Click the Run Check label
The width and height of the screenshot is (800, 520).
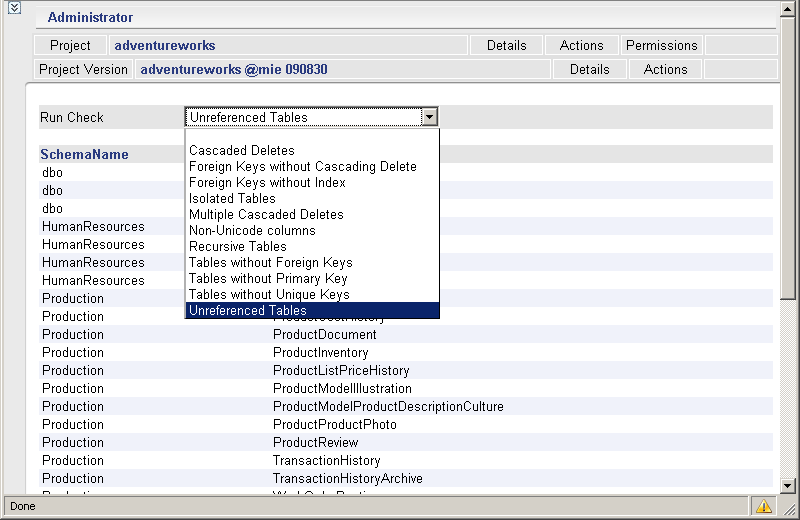coord(71,117)
